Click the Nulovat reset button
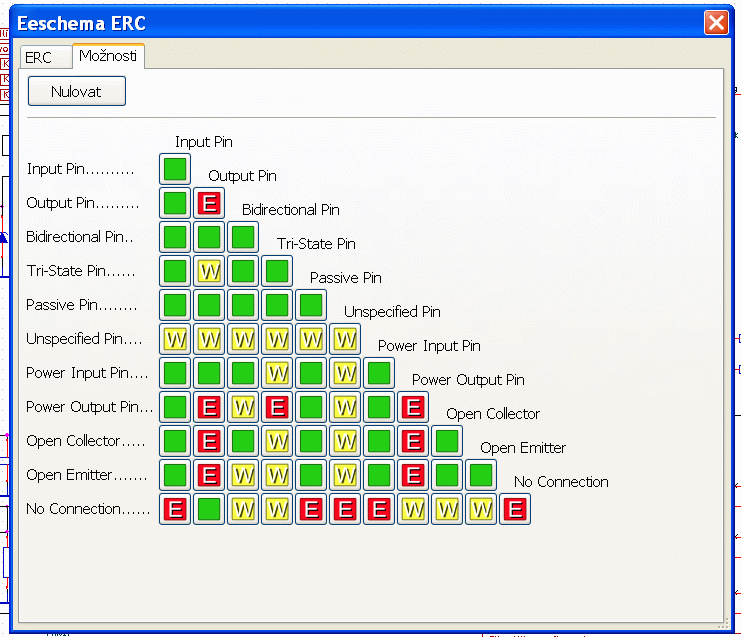The width and height of the screenshot is (741, 637). click(x=77, y=91)
